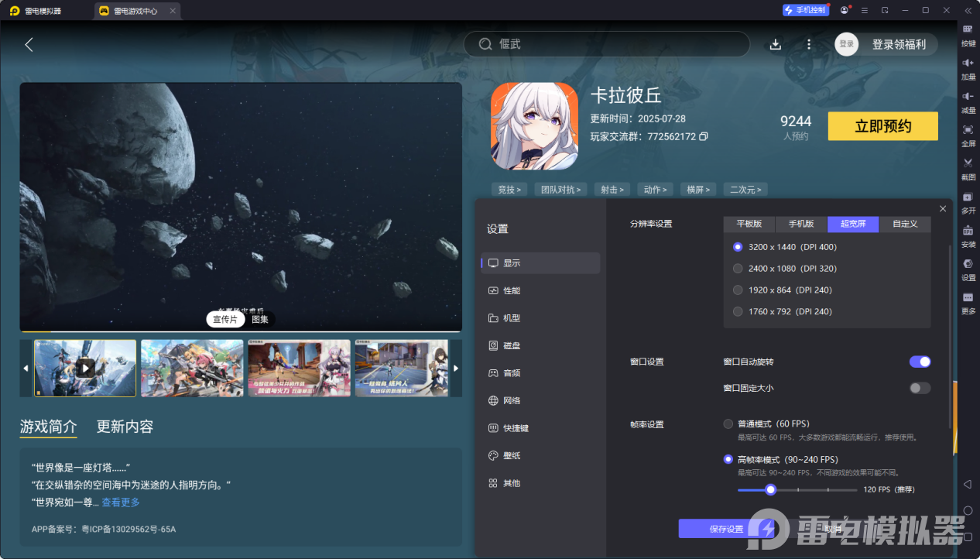Screen dimensions: 980x559
Task: Select 普通模式 60 FPS radio
Action: click(x=728, y=424)
